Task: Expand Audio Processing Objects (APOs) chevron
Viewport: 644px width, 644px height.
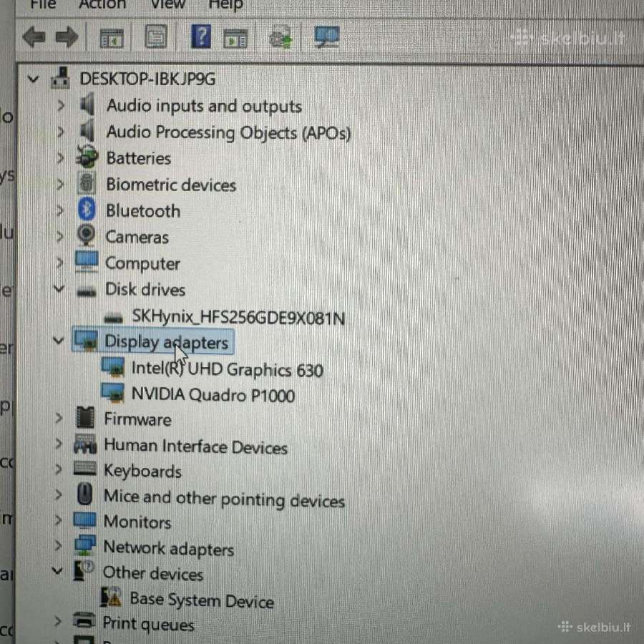Action: tap(61, 132)
